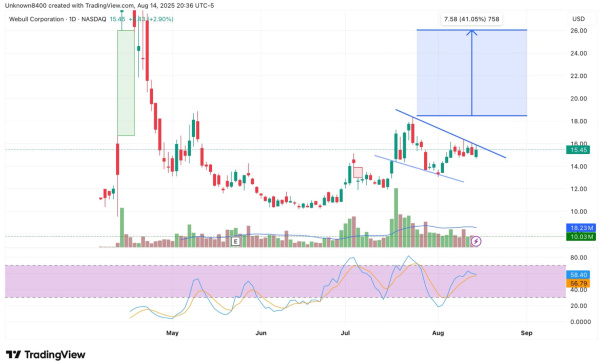This screenshot has height=361, width=603.
Task: Click the lower descending channel line
Action: pyautogui.click(x=419, y=168)
